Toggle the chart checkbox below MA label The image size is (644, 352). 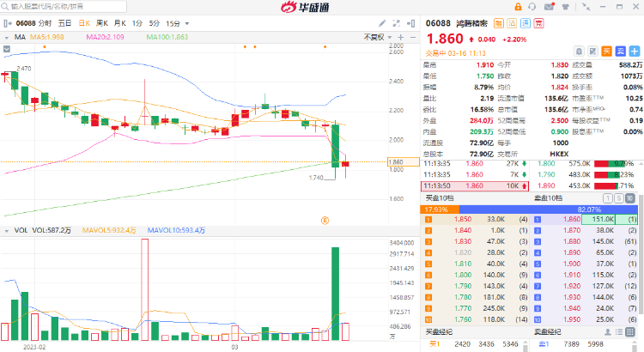(7, 49)
